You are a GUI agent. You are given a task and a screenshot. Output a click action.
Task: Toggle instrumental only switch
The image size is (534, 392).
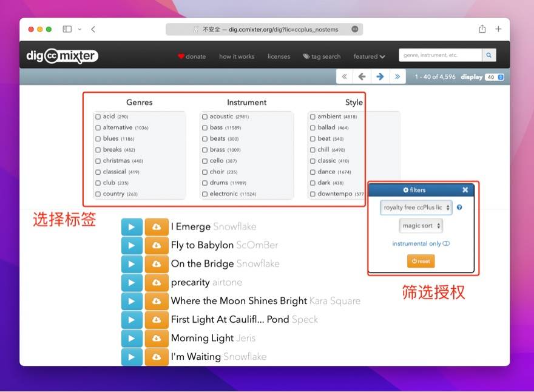[446, 243]
